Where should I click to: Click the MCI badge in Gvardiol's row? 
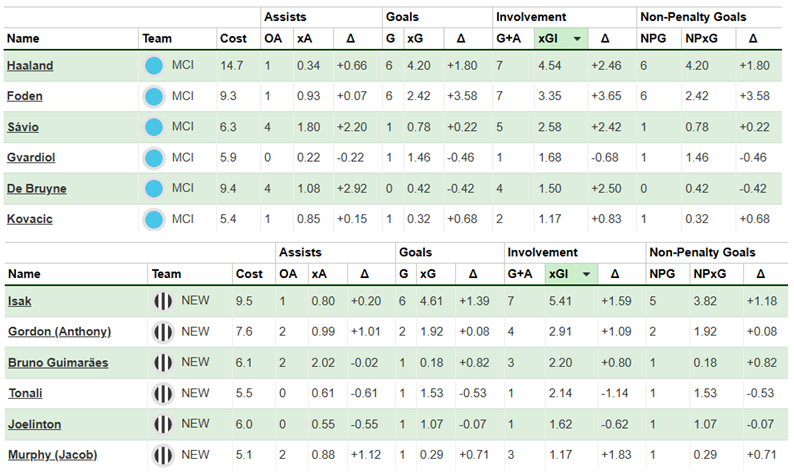(154, 158)
